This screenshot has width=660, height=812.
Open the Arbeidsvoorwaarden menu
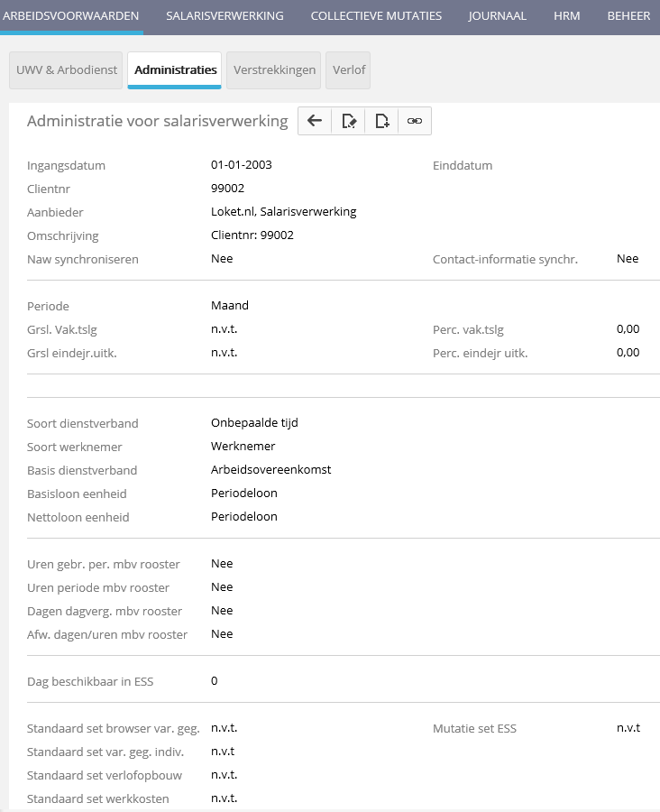pos(71,16)
